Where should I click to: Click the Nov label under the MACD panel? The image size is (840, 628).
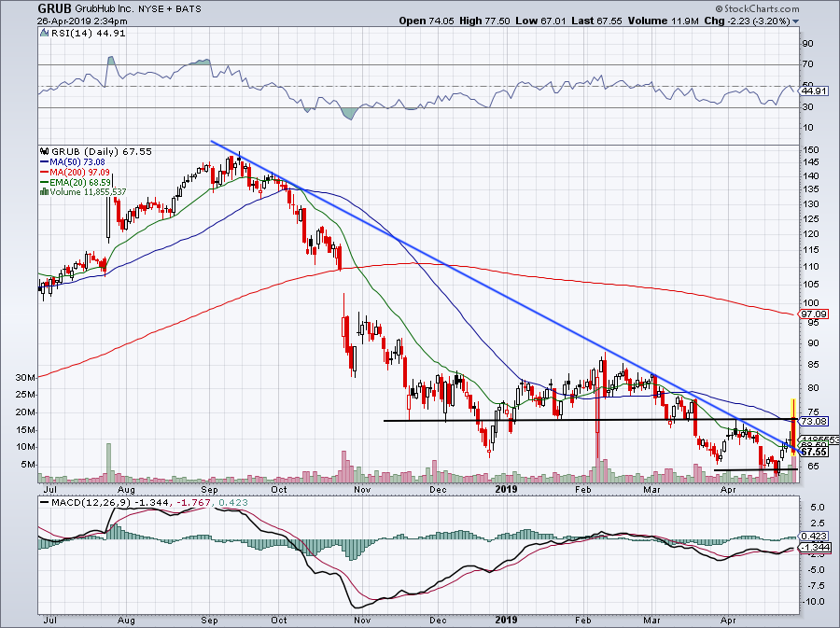[363, 621]
